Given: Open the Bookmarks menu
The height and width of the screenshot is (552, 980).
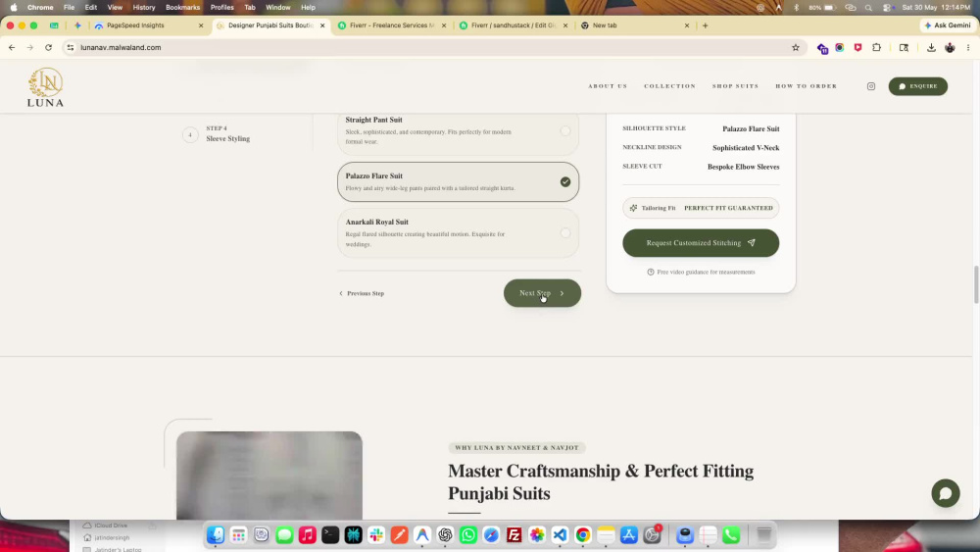Looking at the screenshot, I should click(x=182, y=8).
